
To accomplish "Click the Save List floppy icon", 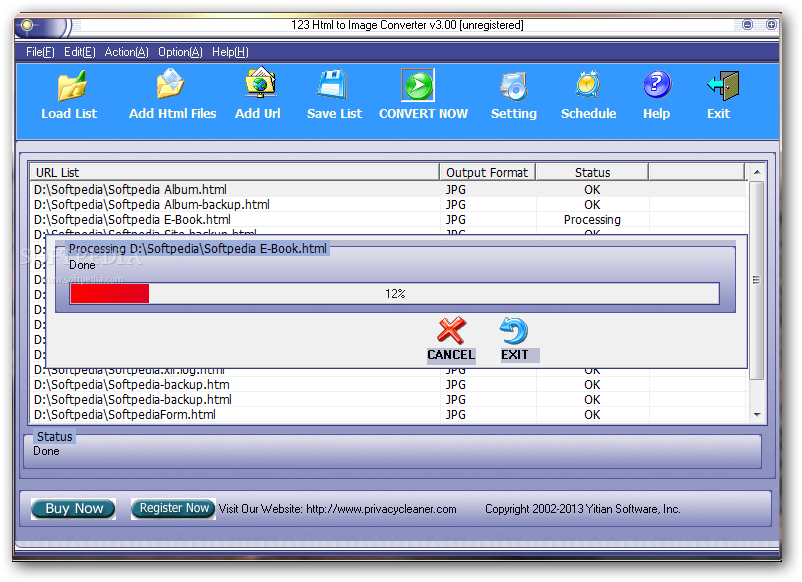I will [x=332, y=84].
